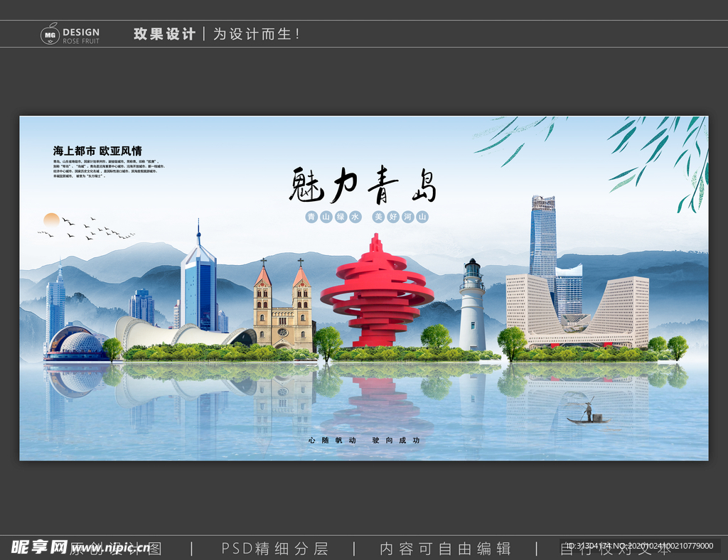Viewport: 728px width, 560px height.
Task: Click 玫果设计 in the top header bar
Action: coord(164,32)
